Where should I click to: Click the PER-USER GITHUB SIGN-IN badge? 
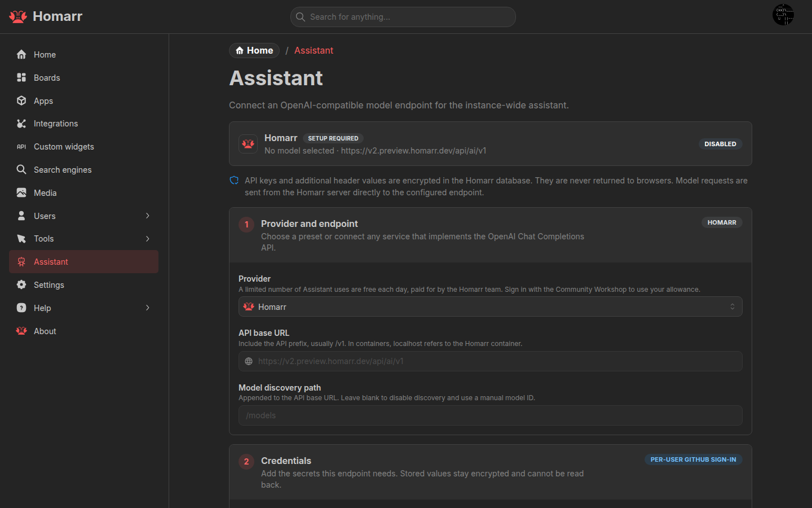pos(693,459)
